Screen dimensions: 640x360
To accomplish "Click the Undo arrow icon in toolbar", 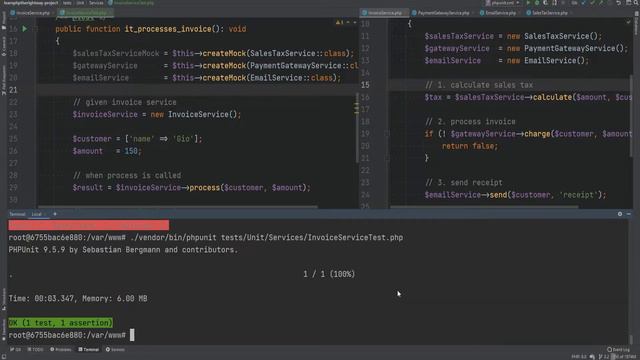I will coord(618,3).
